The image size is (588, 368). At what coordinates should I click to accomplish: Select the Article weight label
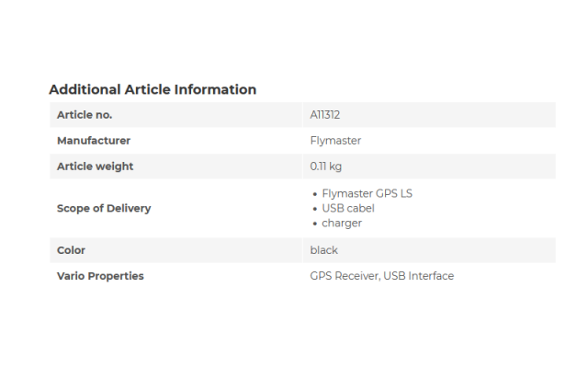95,167
